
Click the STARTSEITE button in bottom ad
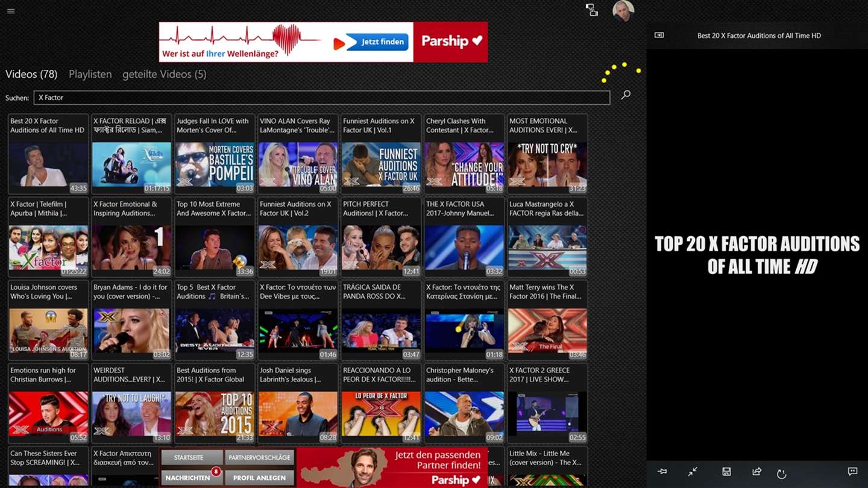pyautogui.click(x=192, y=458)
